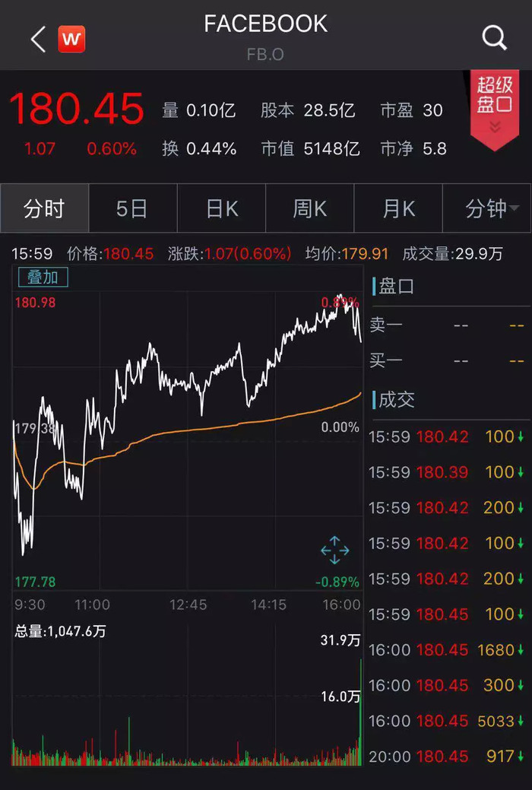Screen dimensions: 532x790
Task: Tap the 股本 28.5亿 value
Action: click(308, 109)
